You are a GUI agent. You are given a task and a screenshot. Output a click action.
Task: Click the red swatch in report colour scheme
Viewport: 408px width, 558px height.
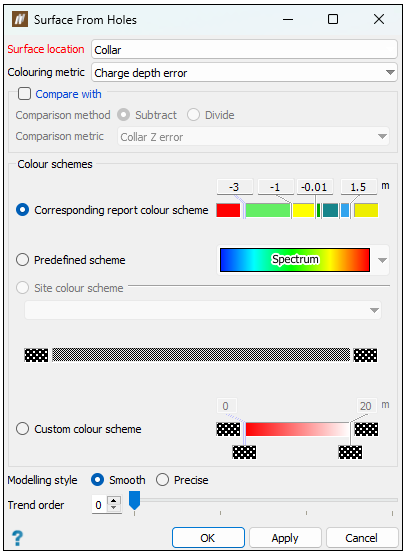[228, 210]
